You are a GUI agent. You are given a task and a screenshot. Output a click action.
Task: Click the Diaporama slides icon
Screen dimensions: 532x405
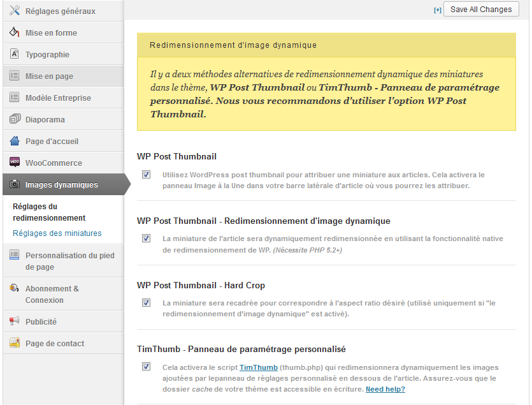14,119
